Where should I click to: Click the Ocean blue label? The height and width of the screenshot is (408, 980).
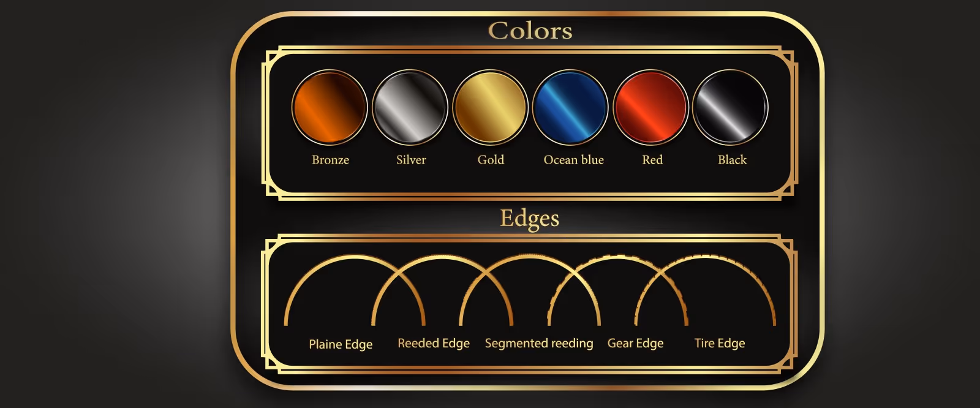(x=574, y=160)
